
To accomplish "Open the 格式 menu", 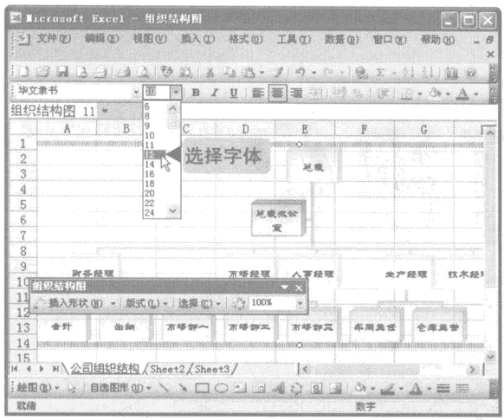I will [246, 39].
